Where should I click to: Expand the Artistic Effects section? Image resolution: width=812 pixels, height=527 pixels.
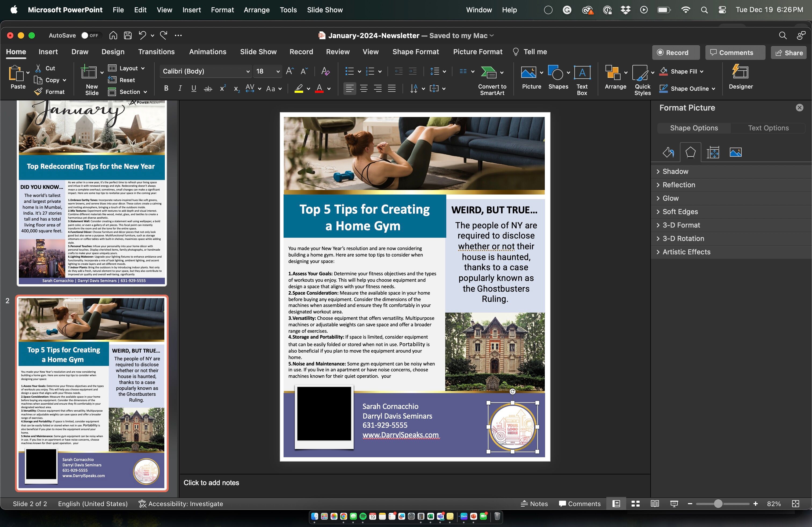click(x=686, y=252)
